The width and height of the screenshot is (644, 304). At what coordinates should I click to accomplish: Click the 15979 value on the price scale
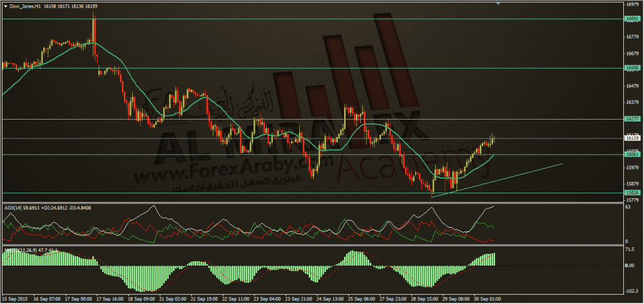point(633,167)
